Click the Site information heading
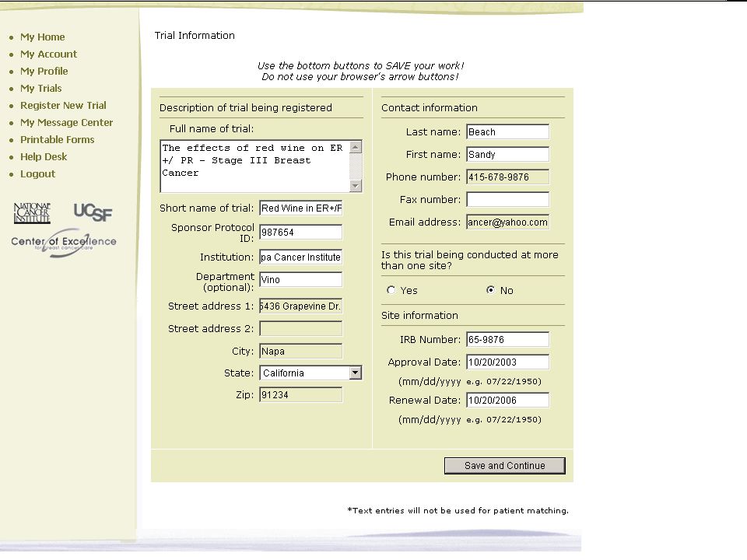This screenshot has width=747, height=560. point(419,316)
